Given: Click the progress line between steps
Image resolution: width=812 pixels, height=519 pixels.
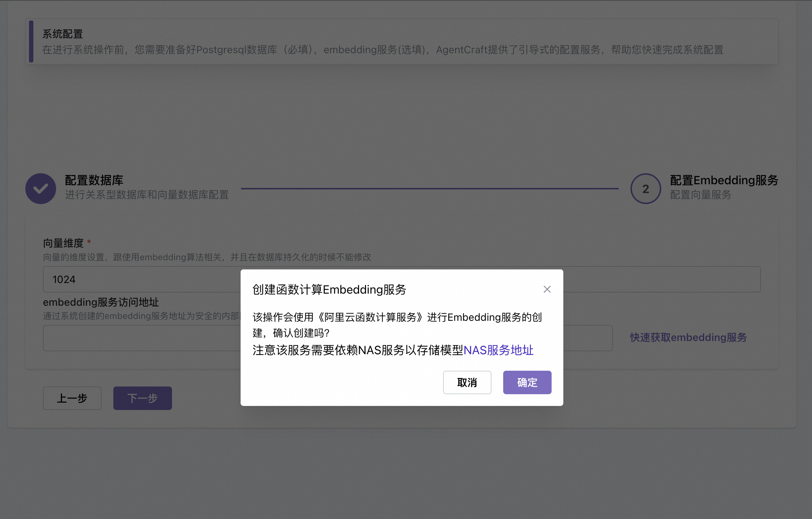Looking at the screenshot, I should point(429,189).
